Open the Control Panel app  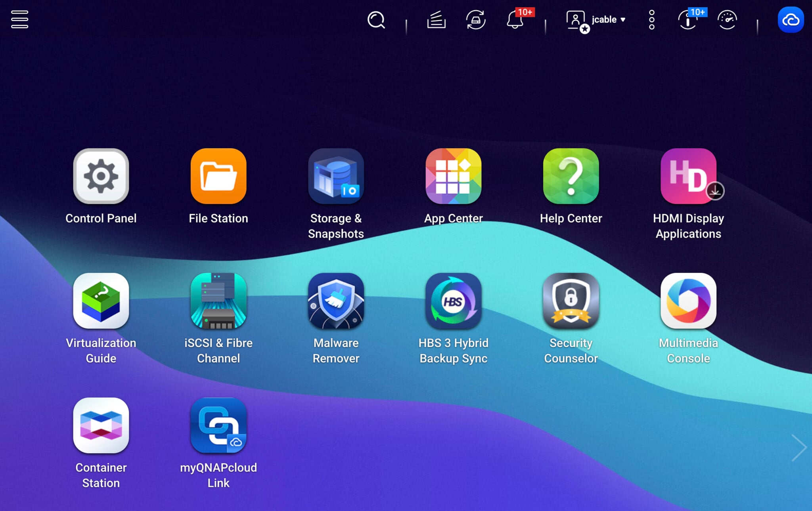point(101,176)
